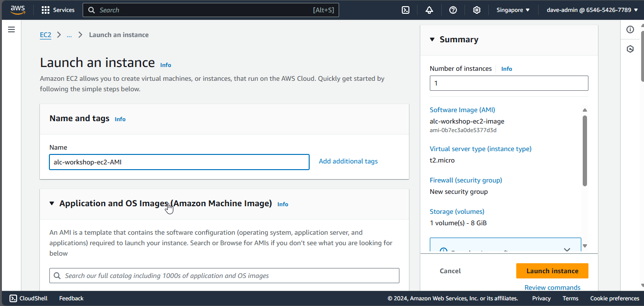The height and width of the screenshot is (306, 644).
Task: Open the Services grid menu
Action: (x=58, y=10)
